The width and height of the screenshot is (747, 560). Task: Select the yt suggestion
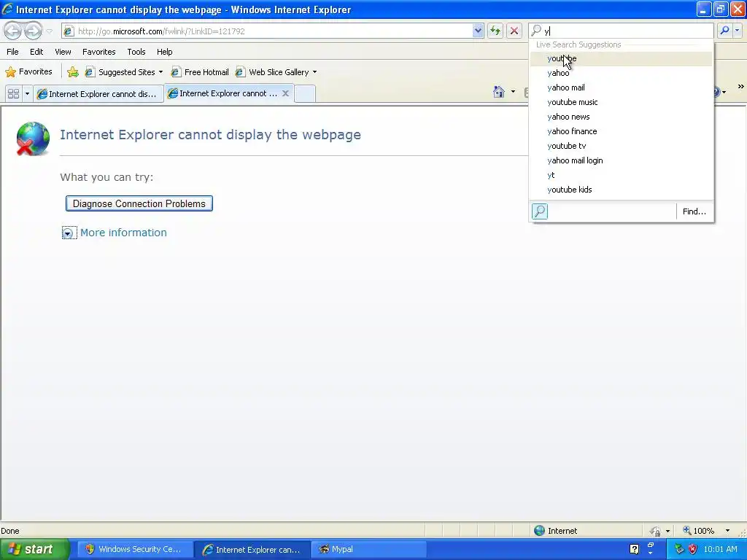tap(622, 175)
